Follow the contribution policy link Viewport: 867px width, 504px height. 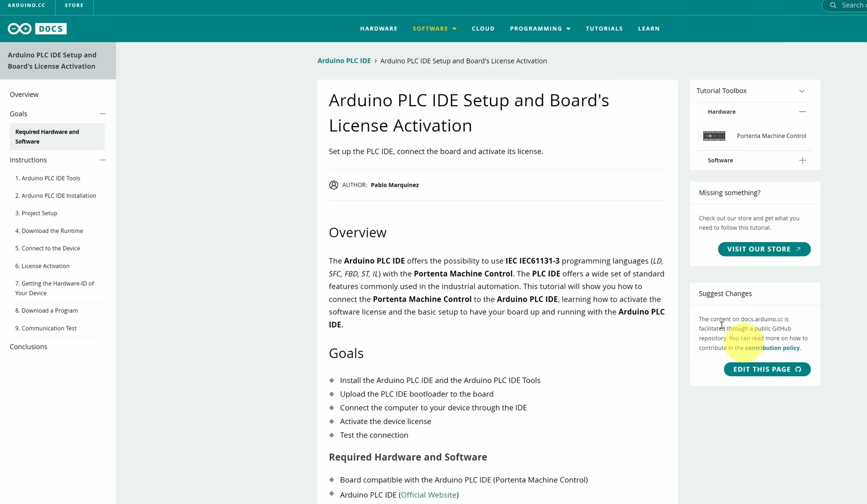pyautogui.click(x=772, y=348)
